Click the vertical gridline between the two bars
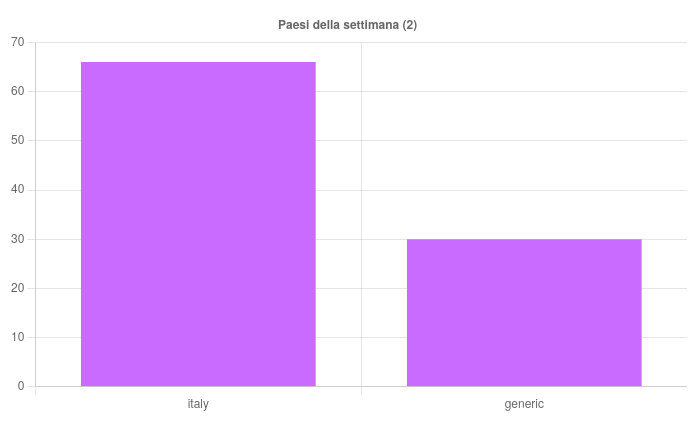693x421 pixels. 361,150
